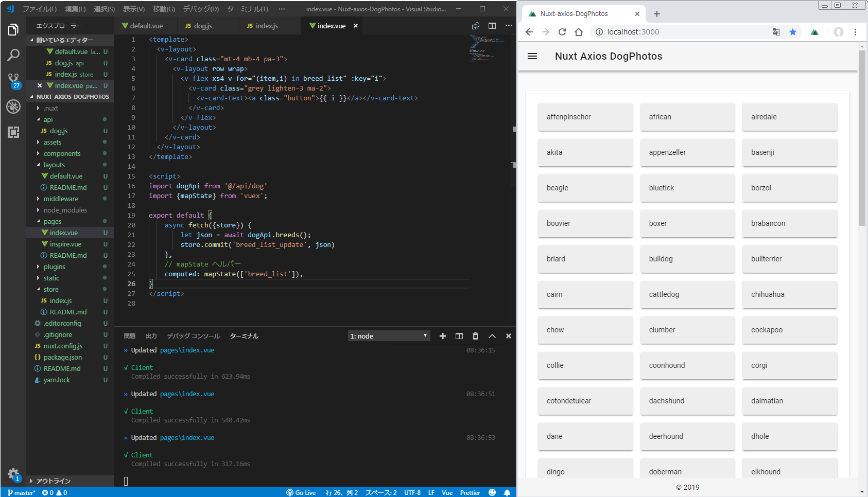Expand the components folder
The image size is (868, 497).
point(62,153)
